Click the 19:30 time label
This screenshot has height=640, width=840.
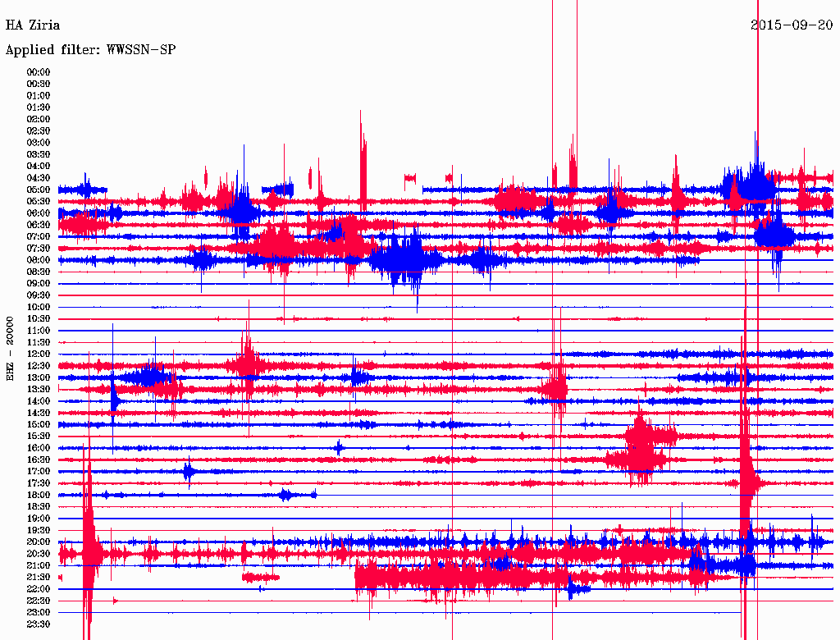click(39, 531)
